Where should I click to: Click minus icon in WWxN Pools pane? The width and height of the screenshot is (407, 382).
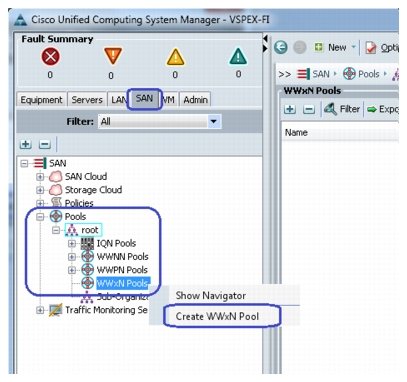(x=309, y=109)
